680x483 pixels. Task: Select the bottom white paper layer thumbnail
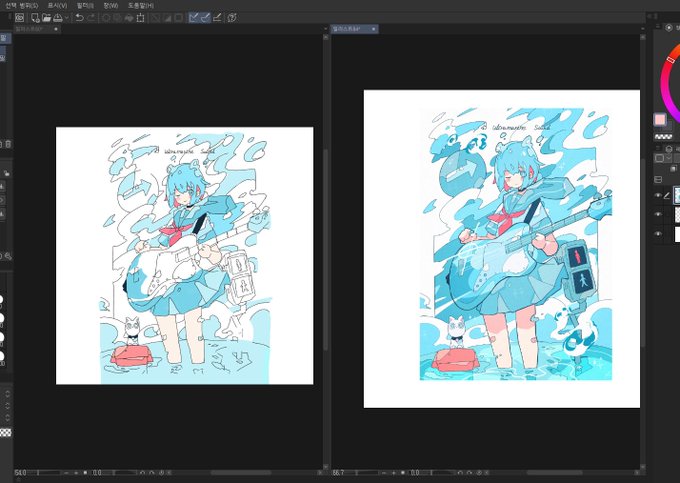coord(677,234)
